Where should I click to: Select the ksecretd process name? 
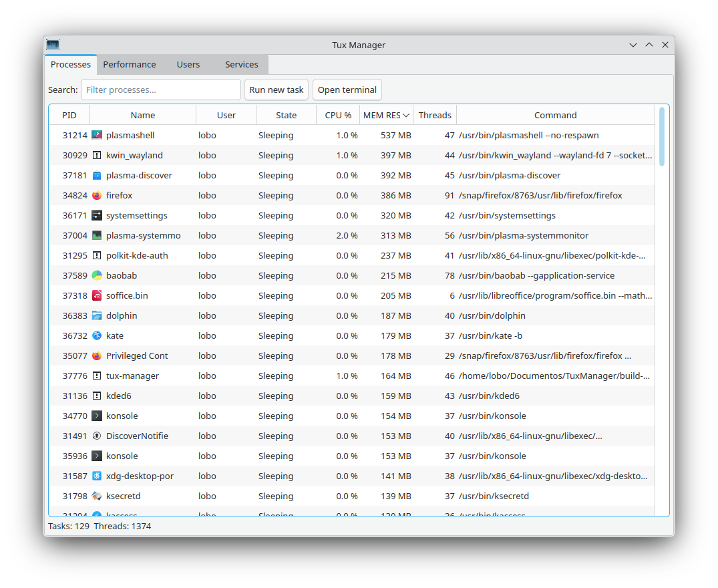click(x=123, y=496)
